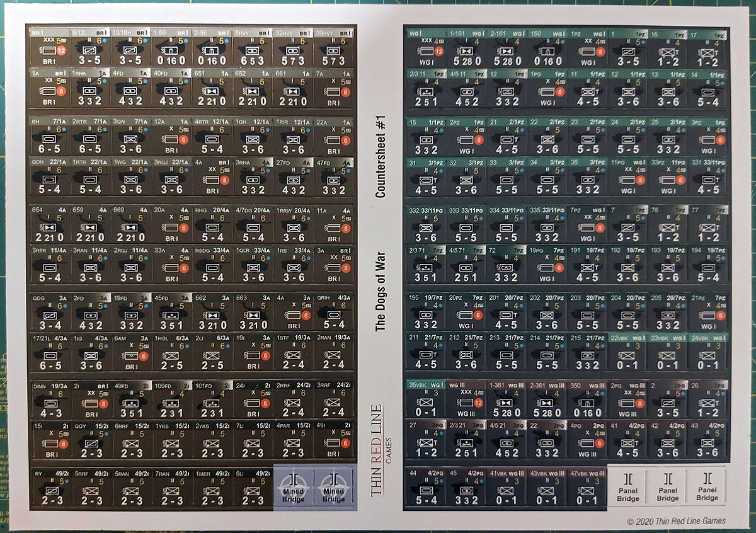Click the 1GH counter
Viewport: 756px width, 533px height.
point(253,135)
